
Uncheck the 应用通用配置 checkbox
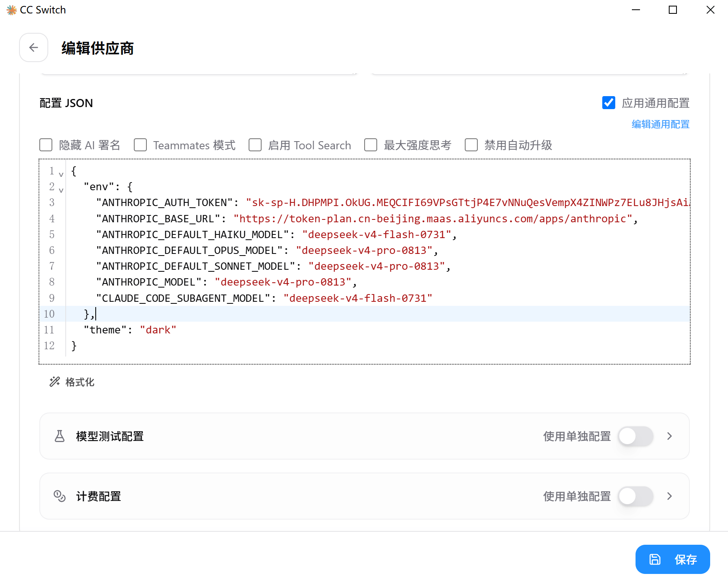609,103
